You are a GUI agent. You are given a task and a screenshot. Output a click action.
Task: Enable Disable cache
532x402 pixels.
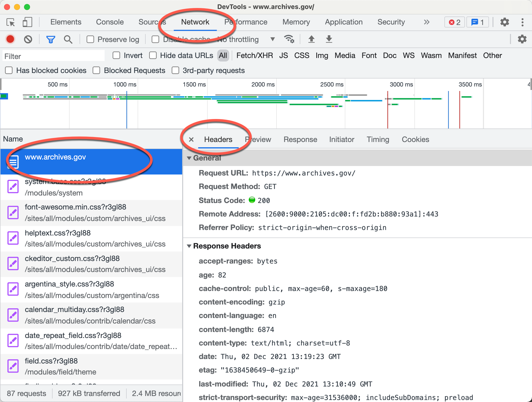point(155,39)
